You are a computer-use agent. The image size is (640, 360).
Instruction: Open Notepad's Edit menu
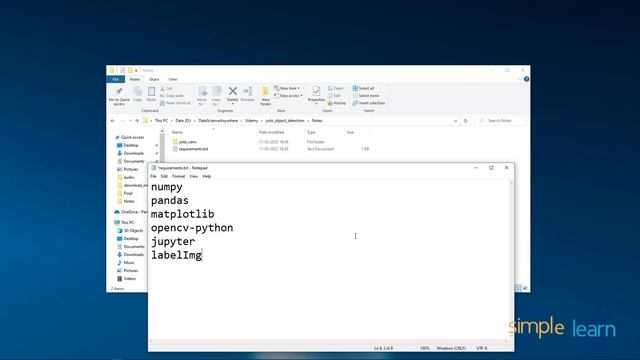[x=164, y=176]
